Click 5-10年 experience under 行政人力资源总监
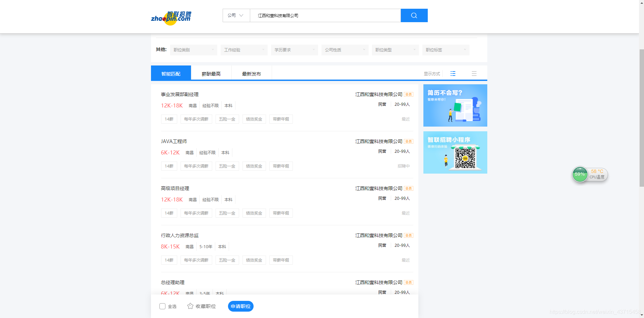Screen dimensions: 644x318 (206, 246)
